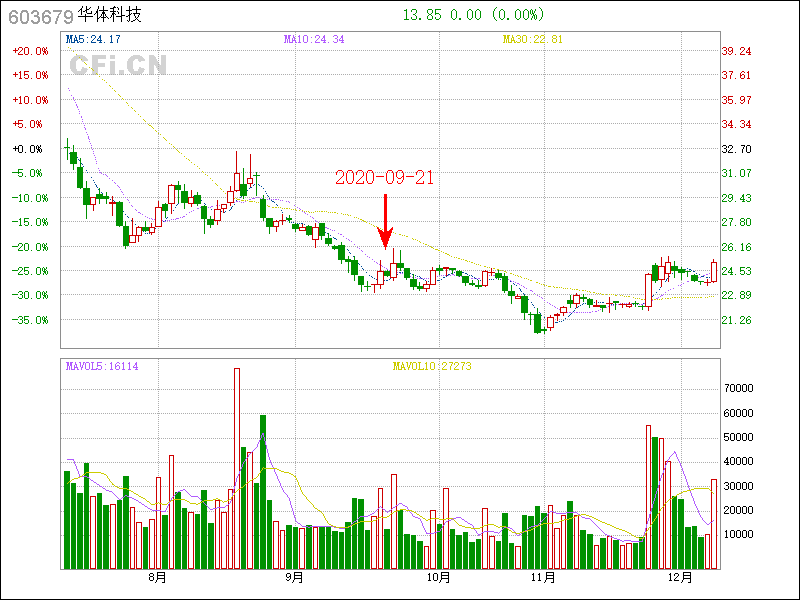
Task: Click the MAVOL10:27273 volume label
Action: click(432, 366)
